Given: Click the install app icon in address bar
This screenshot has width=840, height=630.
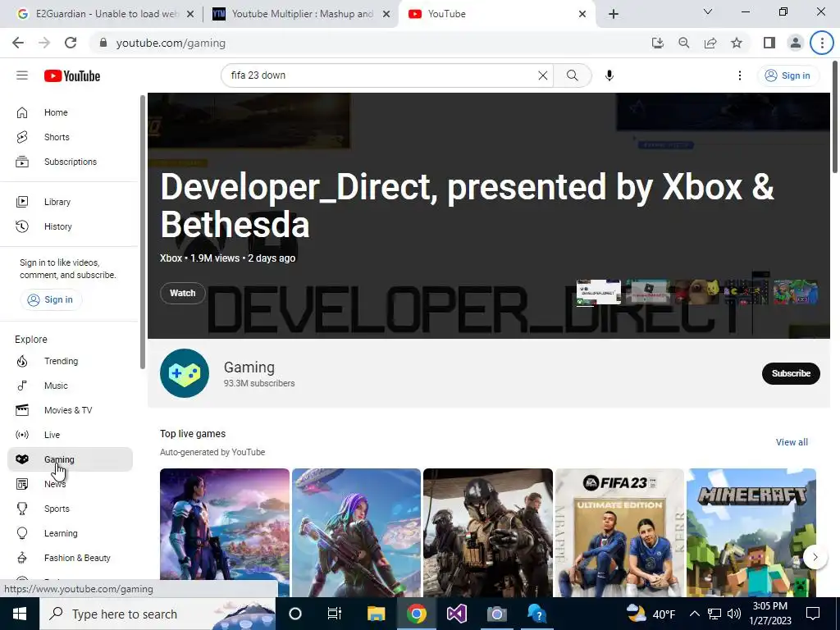Looking at the screenshot, I should pyautogui.click(x=658, y=43).
